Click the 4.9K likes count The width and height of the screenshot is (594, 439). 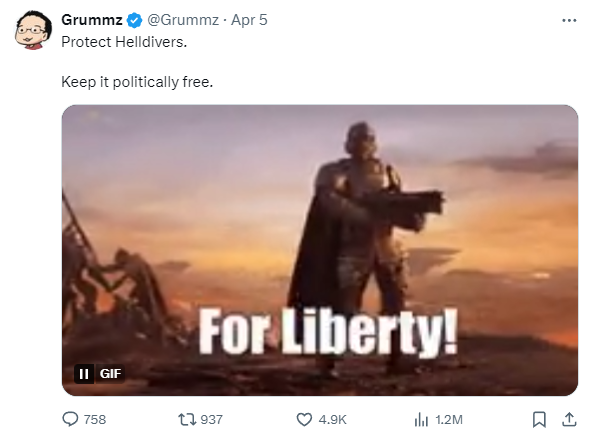click(x=333, y=420)
